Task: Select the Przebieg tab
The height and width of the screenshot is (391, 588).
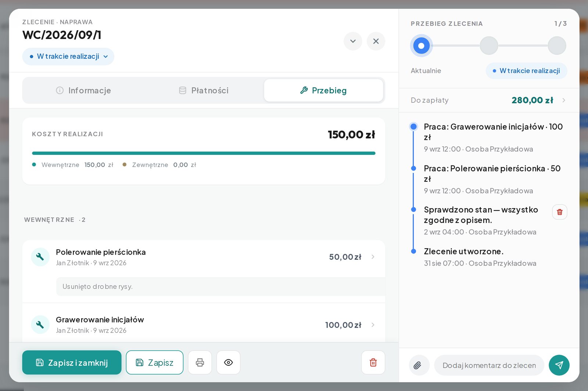Action: tap(323, 90)
